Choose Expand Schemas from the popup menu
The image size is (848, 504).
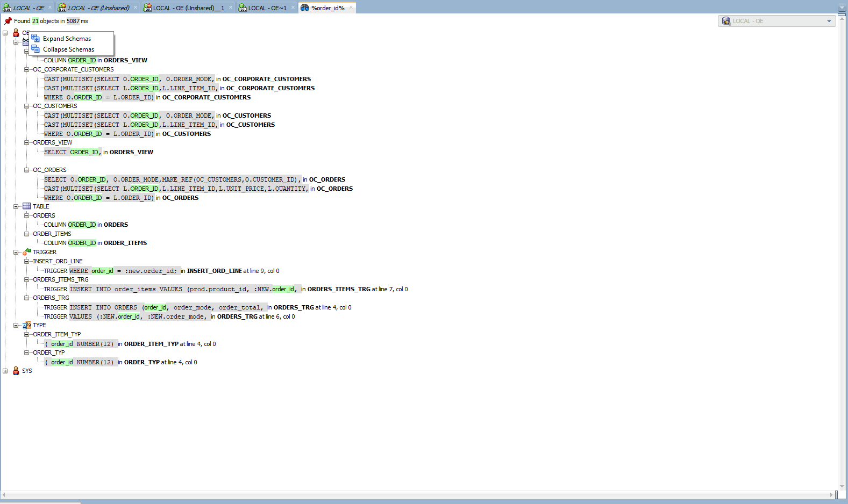tap(72, 39)
